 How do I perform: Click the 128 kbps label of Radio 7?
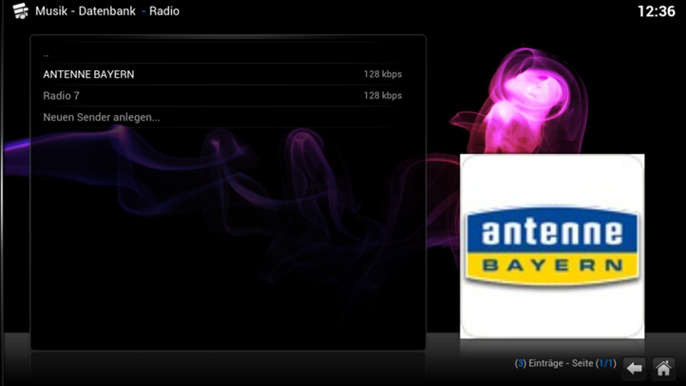coord(383,96)
